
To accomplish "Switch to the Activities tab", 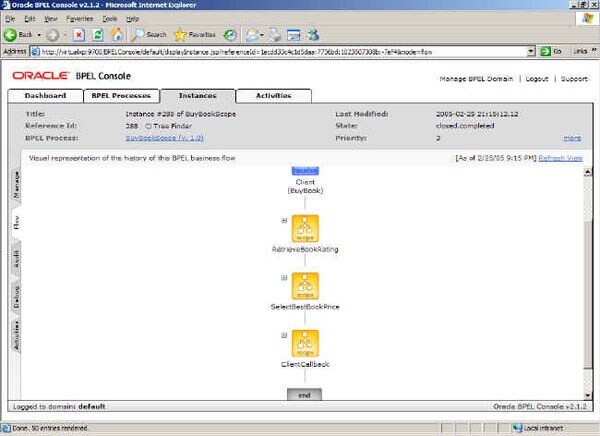I will 274,96.
